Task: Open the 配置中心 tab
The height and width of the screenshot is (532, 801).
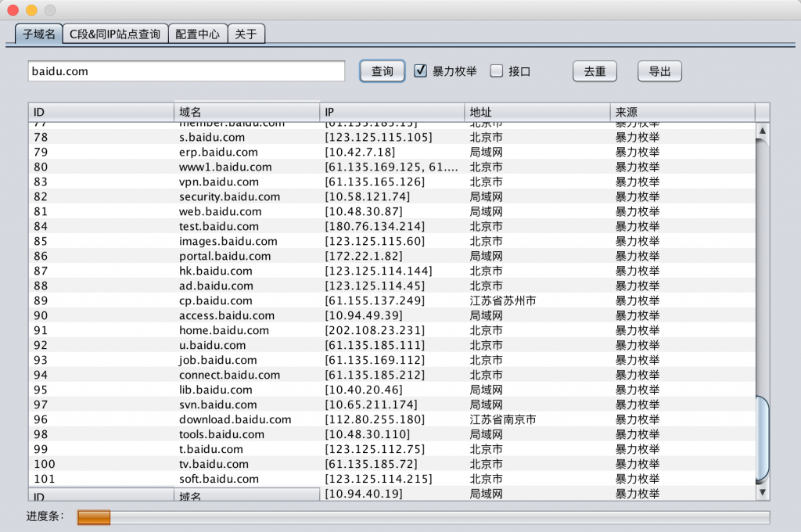Action: click(x=198, y=34)
